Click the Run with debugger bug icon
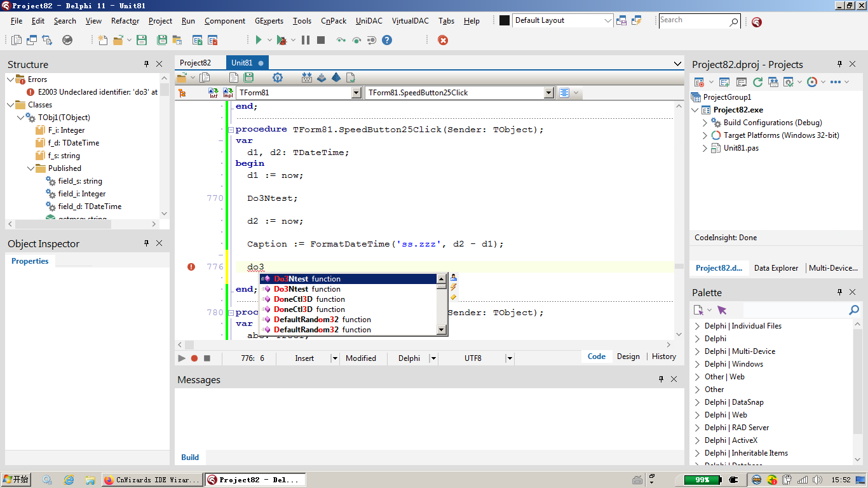 [x=281, y=40]
